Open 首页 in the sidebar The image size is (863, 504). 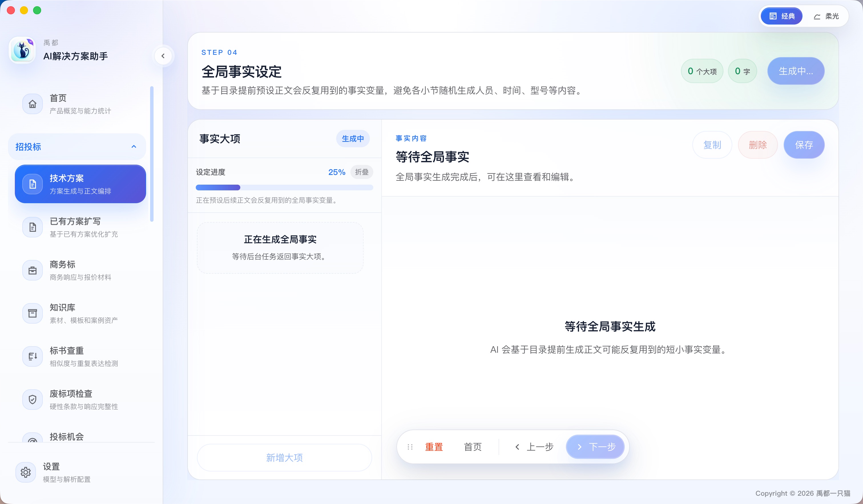pyautogui.click(x=80, y=104)
